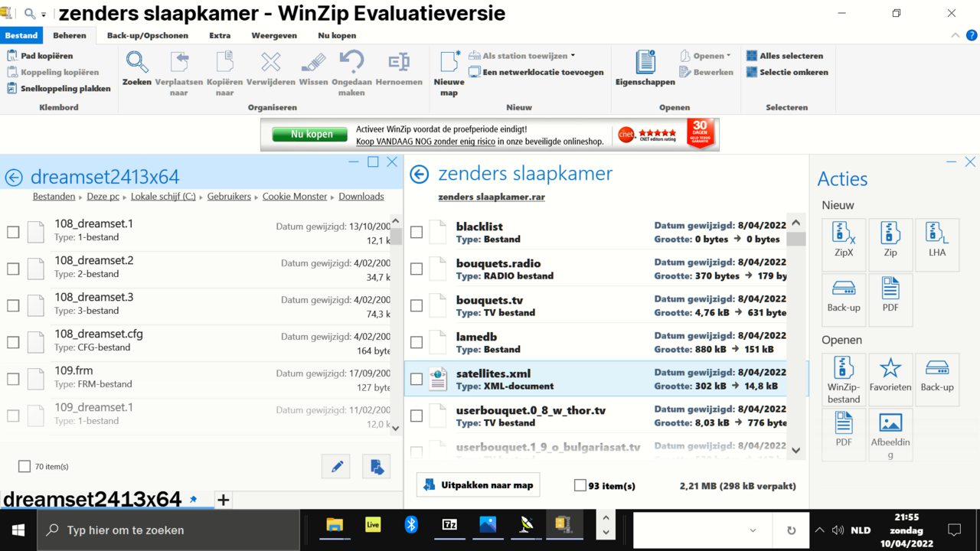This screenshot has height=551, width=980.
Task: Click the Uitpakken naar map button
Action: click(x=478, y=485)
